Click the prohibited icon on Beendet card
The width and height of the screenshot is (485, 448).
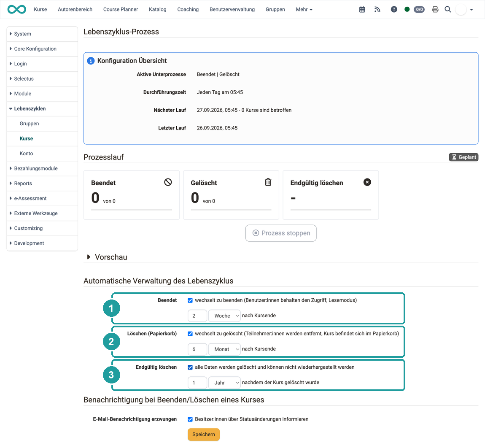pyautogui.click(x=168, y=182)
